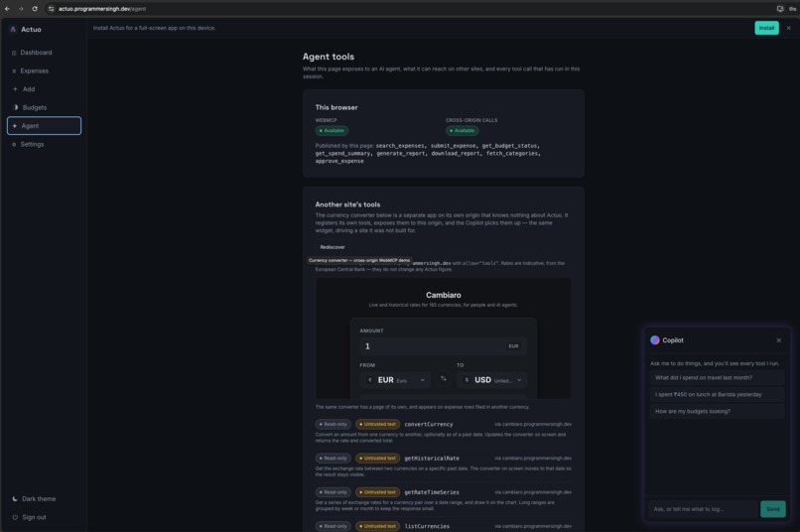
Task: Click the Cross-origin calls 'Available' badge
Action: [x=463, y=131]
